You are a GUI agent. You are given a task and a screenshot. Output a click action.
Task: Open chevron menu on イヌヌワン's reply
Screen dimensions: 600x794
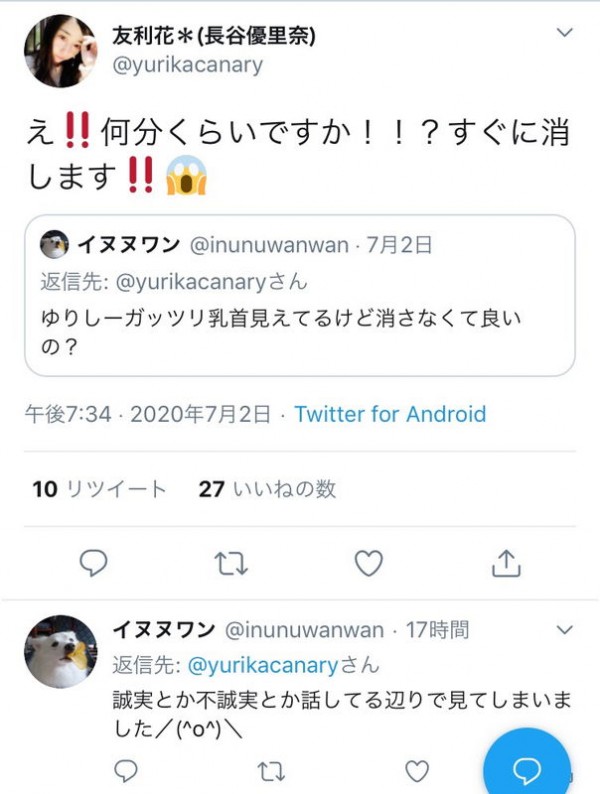[x=564, y=630]
